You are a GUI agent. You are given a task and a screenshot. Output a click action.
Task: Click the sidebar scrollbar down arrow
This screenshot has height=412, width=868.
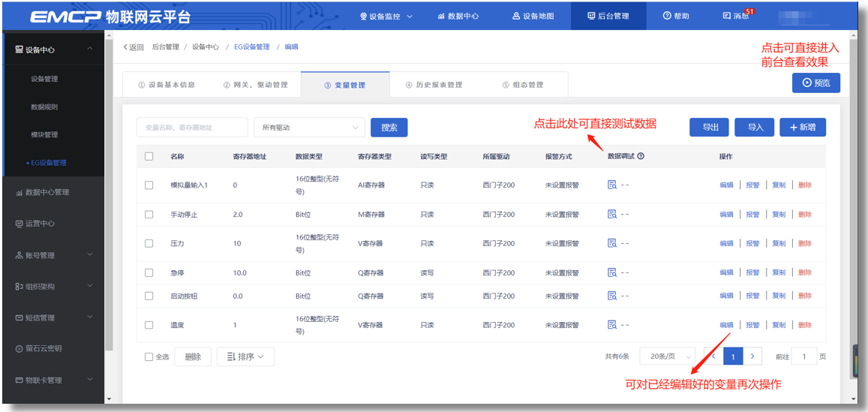tap(109, 398)
